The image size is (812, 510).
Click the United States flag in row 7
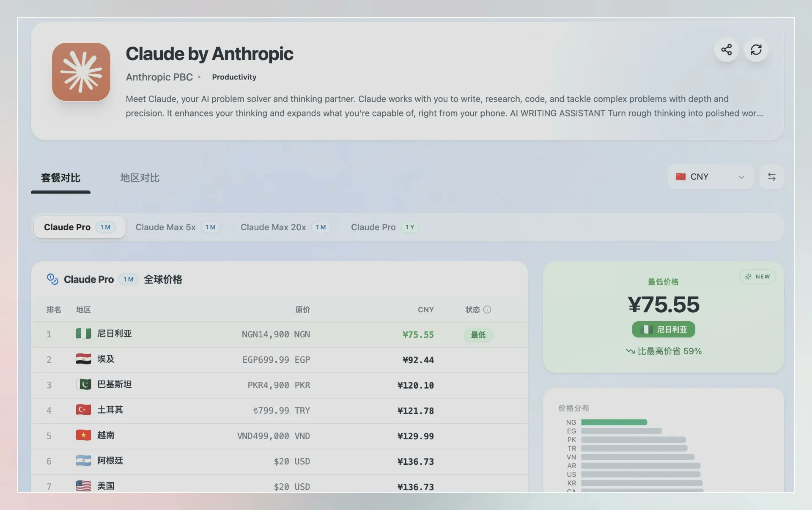click(x=83, y=486)
